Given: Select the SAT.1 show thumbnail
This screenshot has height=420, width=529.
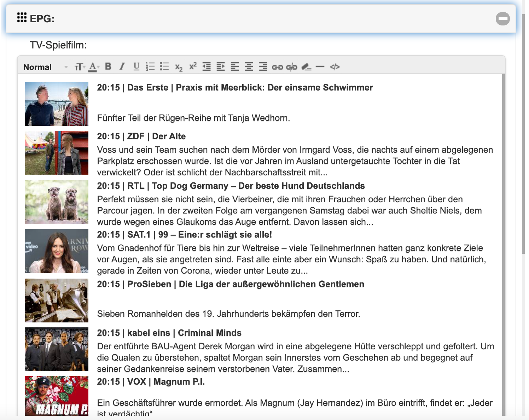Looking at the screenshot, I should (57, 251).
